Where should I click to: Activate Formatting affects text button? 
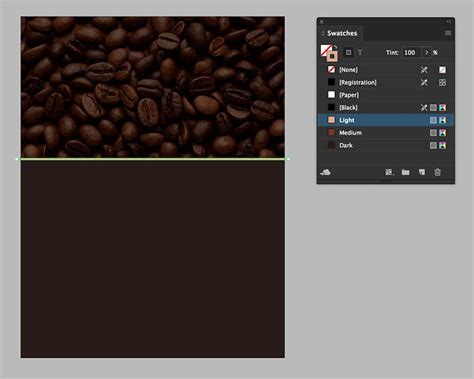[x=360, y=53]
